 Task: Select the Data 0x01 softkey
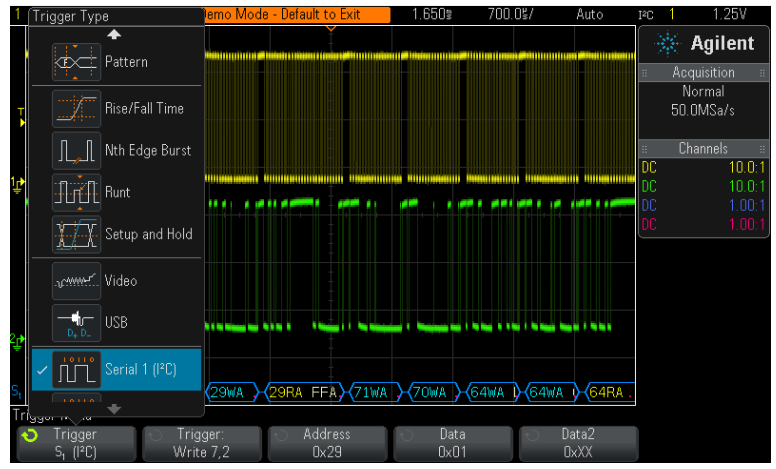453,444
